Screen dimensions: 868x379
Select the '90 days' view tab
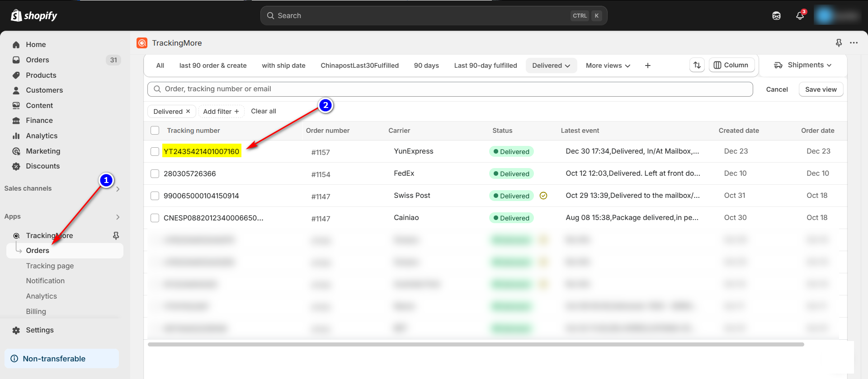pyautogui.click(x=426, y=66)
